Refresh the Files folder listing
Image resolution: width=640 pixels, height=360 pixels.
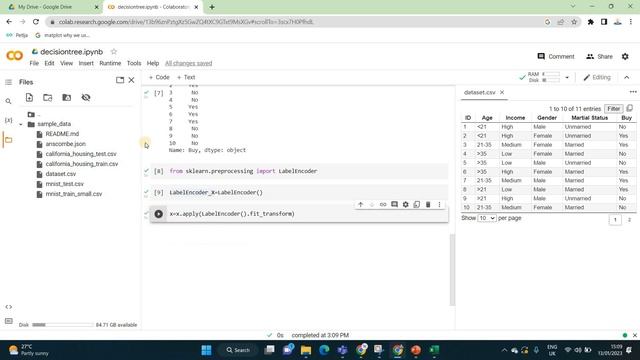[x=48, y=98]
